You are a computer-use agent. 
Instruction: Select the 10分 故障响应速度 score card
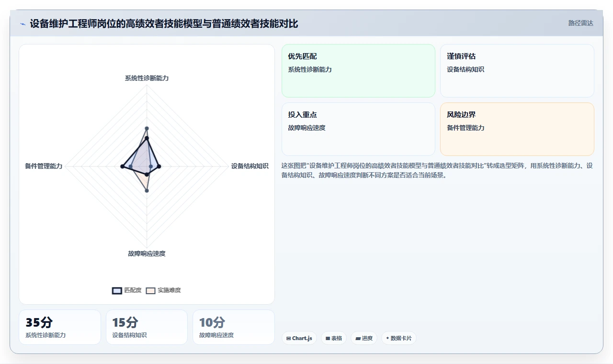[x=234, y=327]
